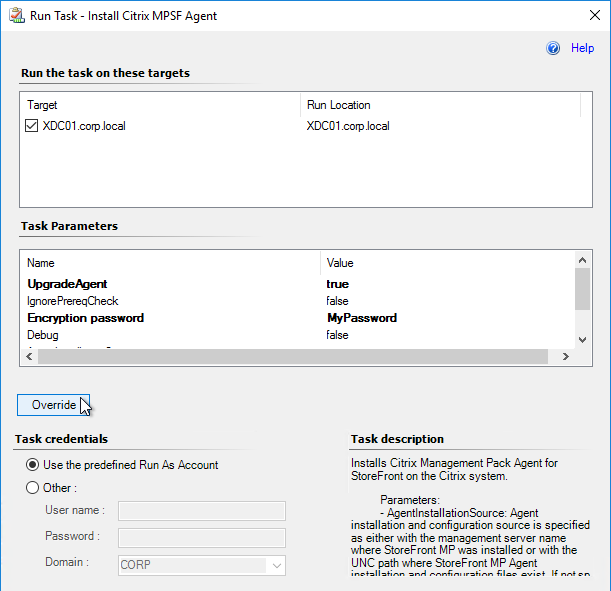
Task: Click the Run Task window title icon
Action: [17, 16]
